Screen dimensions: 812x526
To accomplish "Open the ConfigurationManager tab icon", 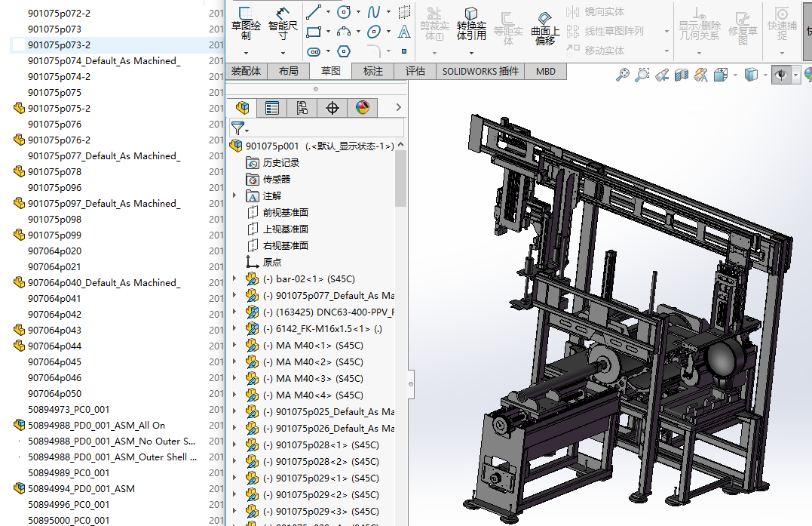I will (302, 108).
